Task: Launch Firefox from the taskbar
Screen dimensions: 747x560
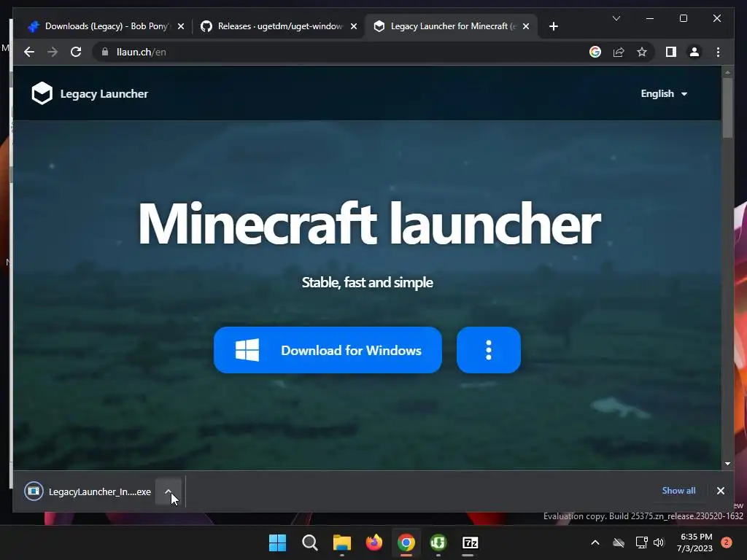Action: point(374,542)
